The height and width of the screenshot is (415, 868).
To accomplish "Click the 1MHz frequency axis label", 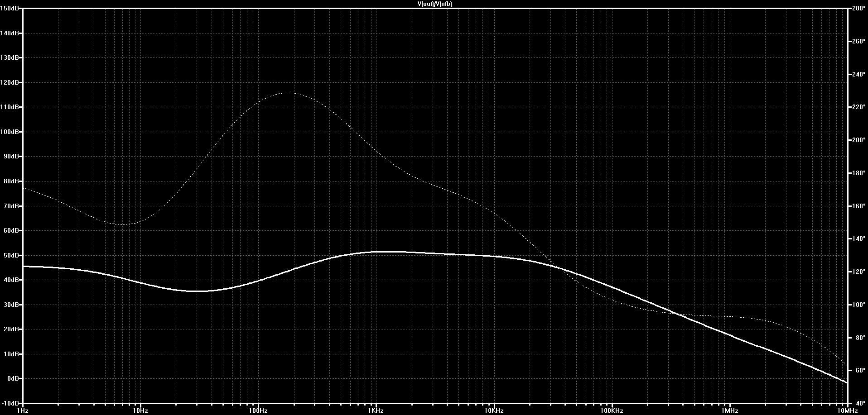I will (730, 410).
